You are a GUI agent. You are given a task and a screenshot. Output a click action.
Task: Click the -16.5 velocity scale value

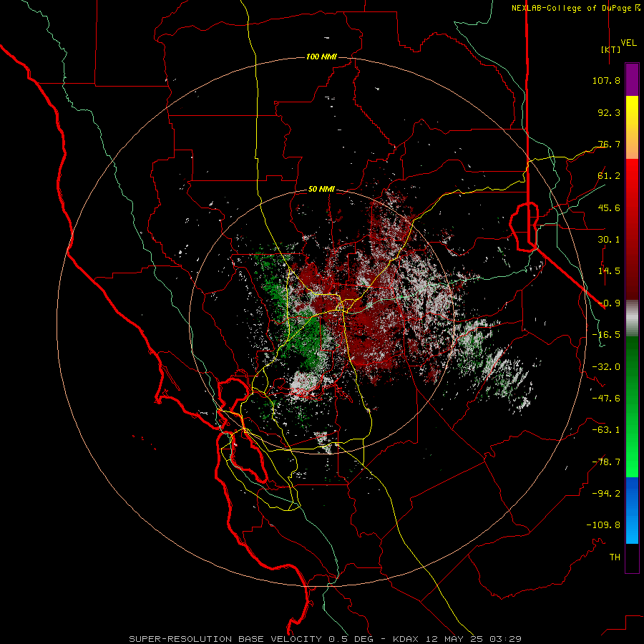[606, 335]
